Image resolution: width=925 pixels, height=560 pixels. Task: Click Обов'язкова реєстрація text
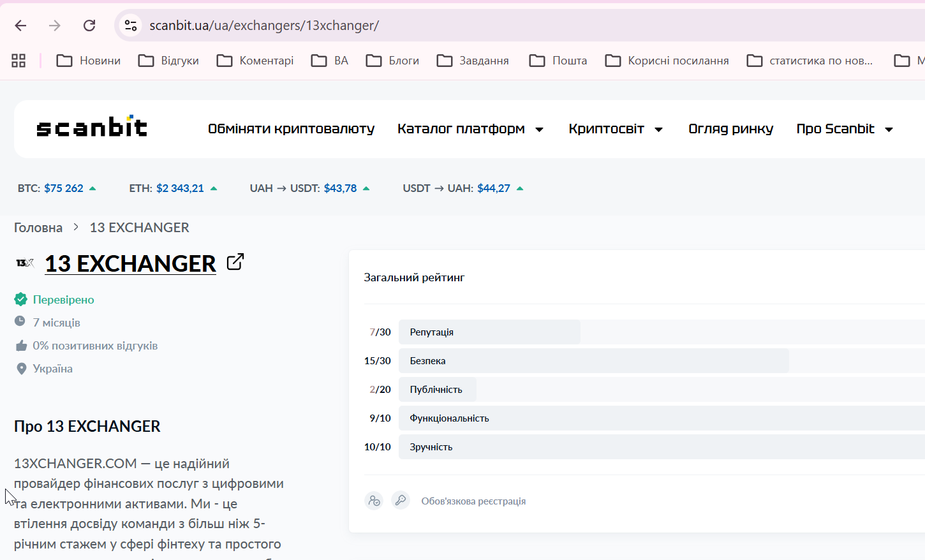pos(473,501)
